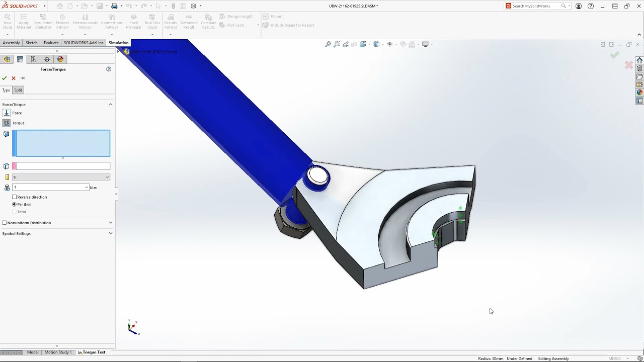Image resolution: width=644 pixels, height=362 pixels.
Task: Click the Zoom to Area icon
Action: point(337,44)
